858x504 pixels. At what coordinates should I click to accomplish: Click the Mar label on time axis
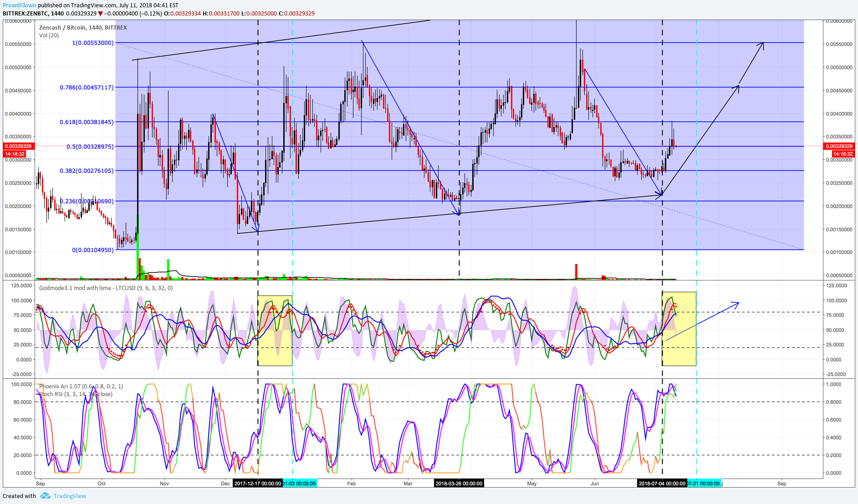coord(408,484)
